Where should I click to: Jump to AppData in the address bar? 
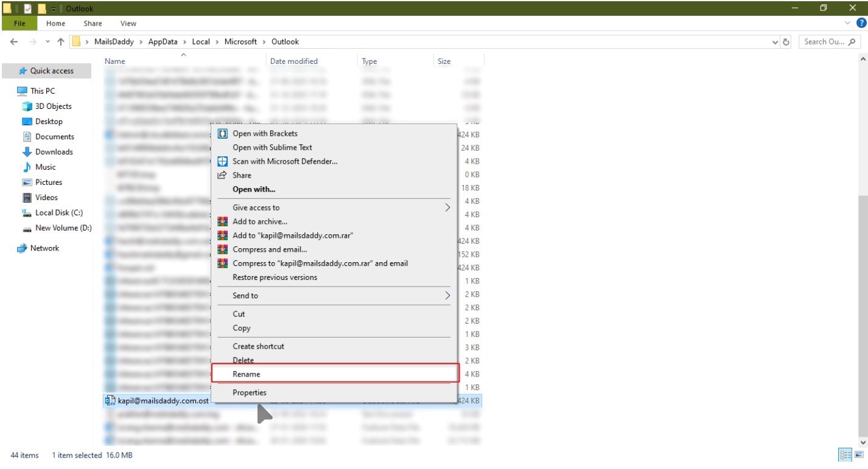pyautogui.click(x=163, y=42)
